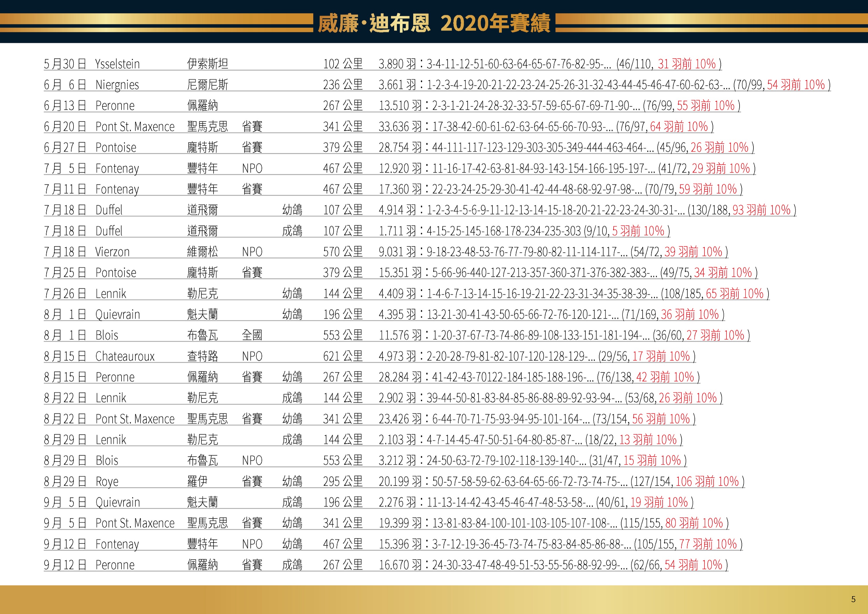Image resolution: width=868 pixels, height=614 pixels.
Task: Click the 28.284 羽 bird count
Action: click(400, 377)
